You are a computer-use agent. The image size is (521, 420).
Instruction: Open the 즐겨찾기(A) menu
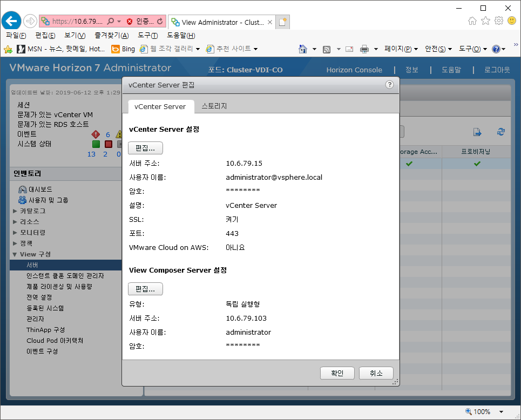(112, 35)
